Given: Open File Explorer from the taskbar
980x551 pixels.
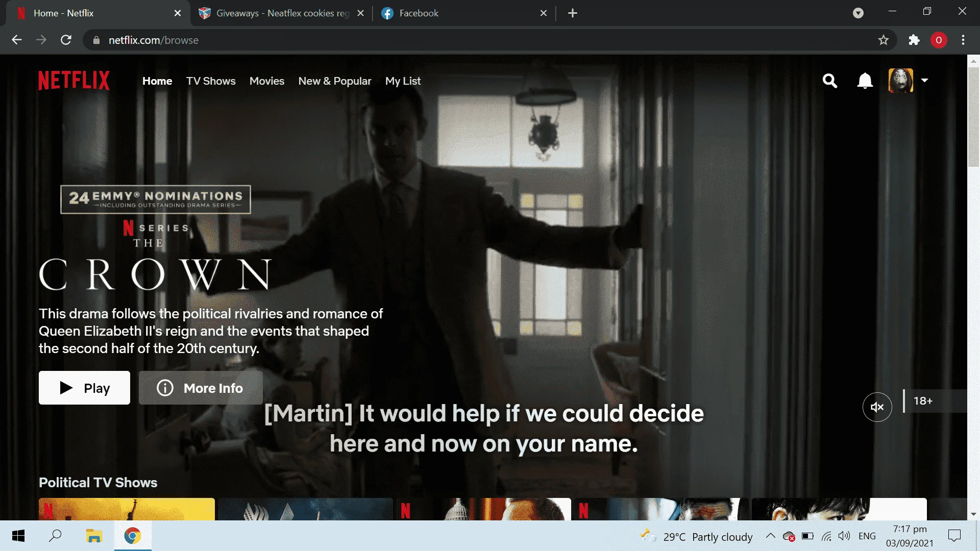Looking at the screenshot, I should [94, 536].
